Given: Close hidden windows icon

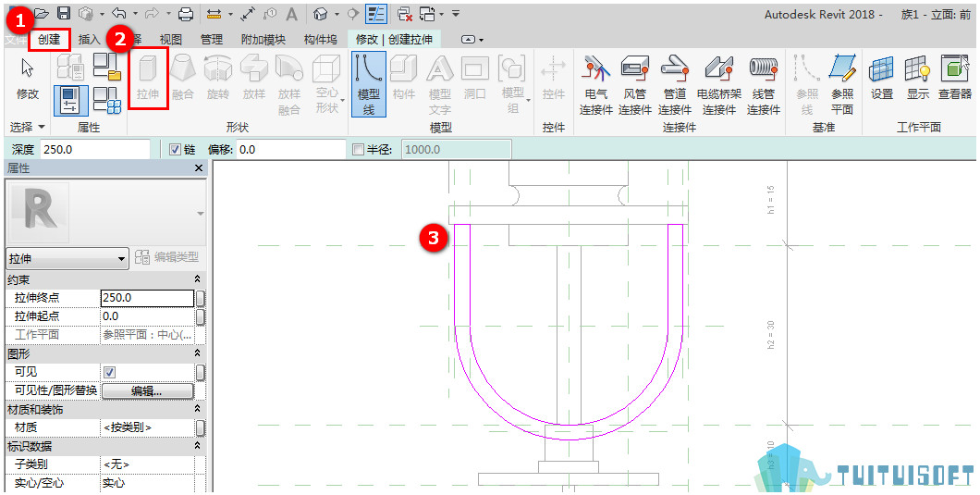Looking at the screenshot, I should tap(404, 13).
